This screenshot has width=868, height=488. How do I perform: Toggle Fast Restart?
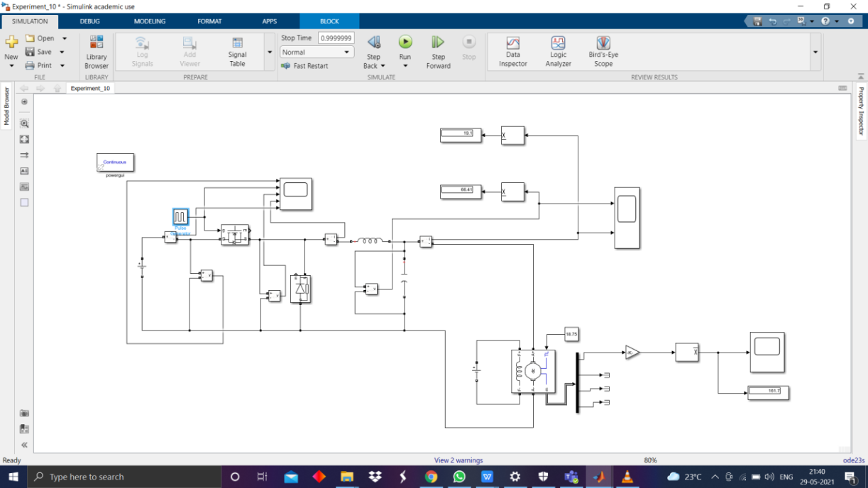[304, 66]
